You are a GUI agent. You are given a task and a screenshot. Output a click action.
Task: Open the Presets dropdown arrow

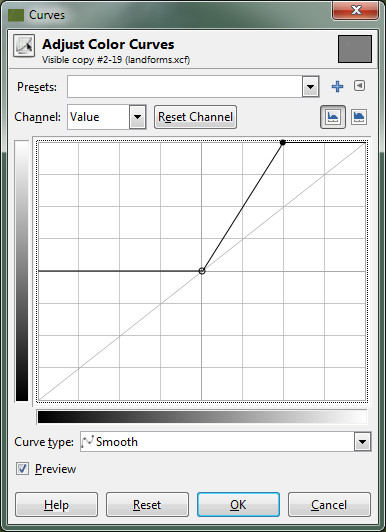click(x=310, y=87)
